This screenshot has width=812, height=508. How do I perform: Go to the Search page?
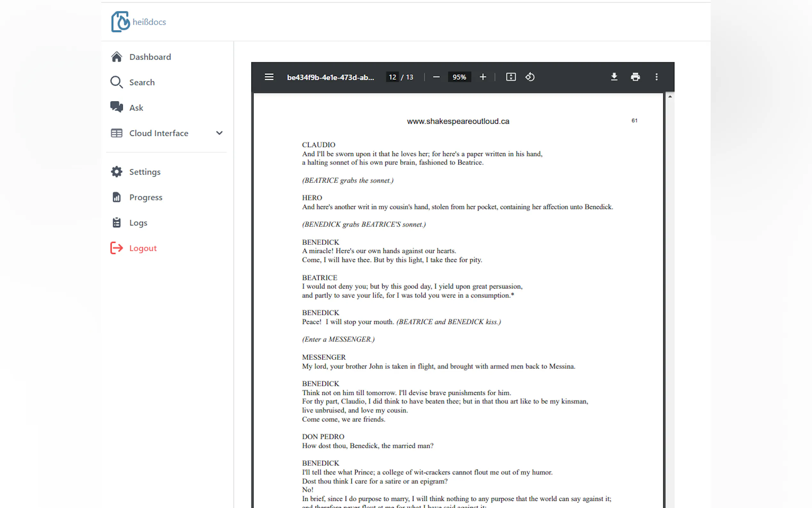coord(142,82)
